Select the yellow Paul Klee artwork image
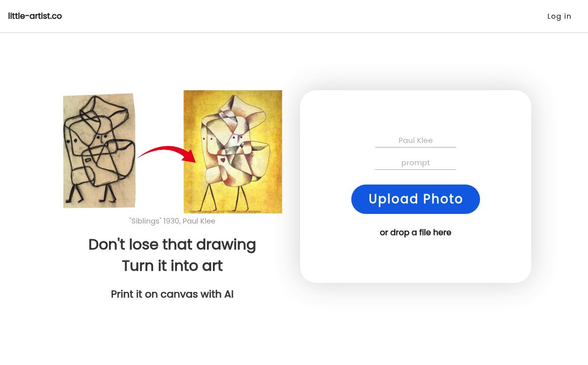The width and height of the screenshot is (588, 365). [x=233, y=152]
